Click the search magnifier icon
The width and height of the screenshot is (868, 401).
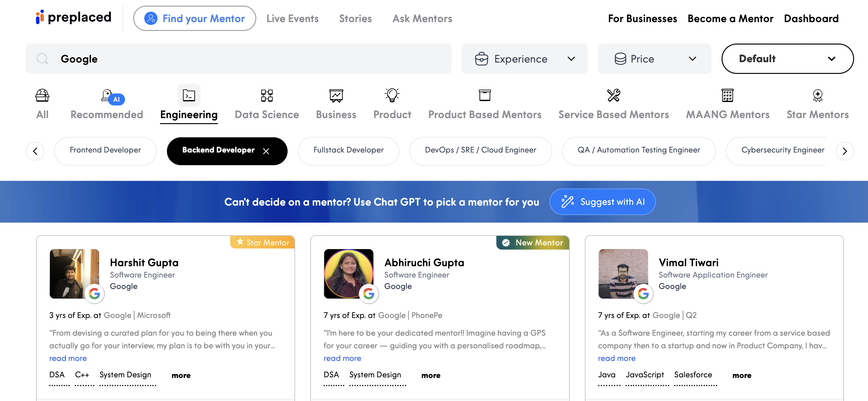point(43,59)
